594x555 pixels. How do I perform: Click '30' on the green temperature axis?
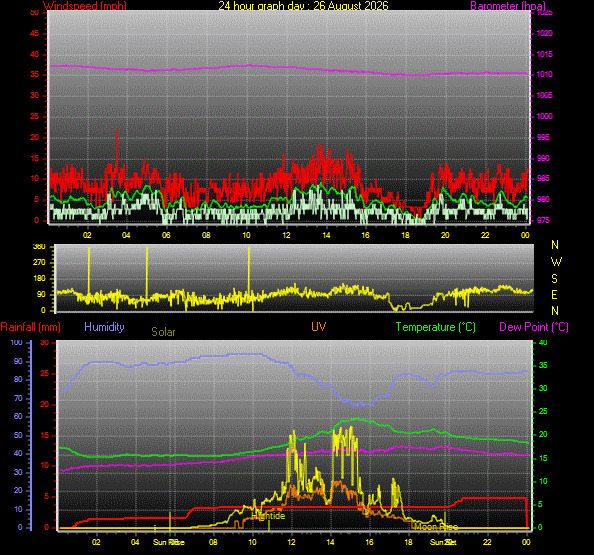pyautogui.click(x=543, y=388)
